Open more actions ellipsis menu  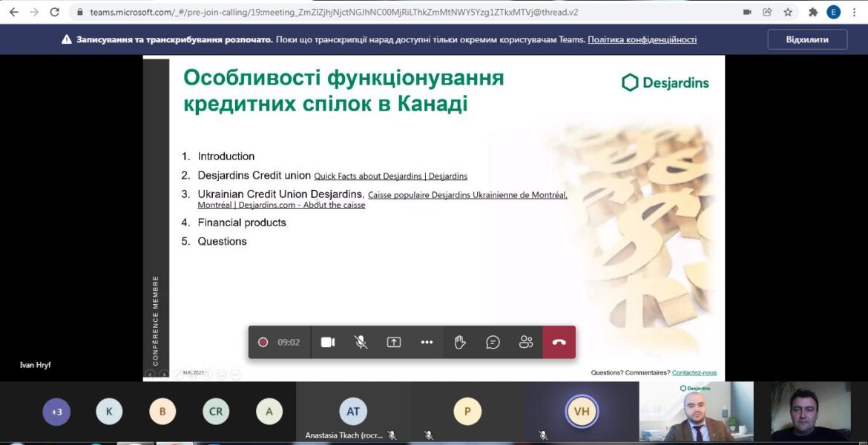click(x=427, y=342)
